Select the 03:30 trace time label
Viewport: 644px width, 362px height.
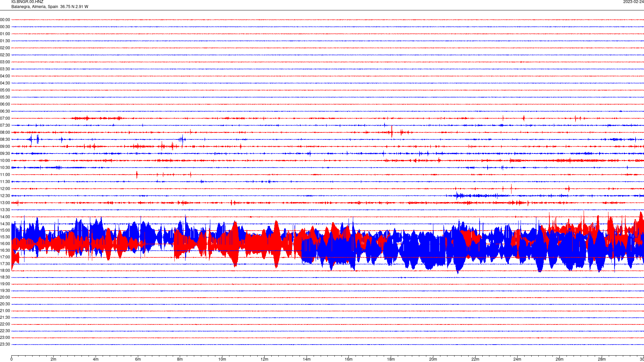(x=5, y=69)
